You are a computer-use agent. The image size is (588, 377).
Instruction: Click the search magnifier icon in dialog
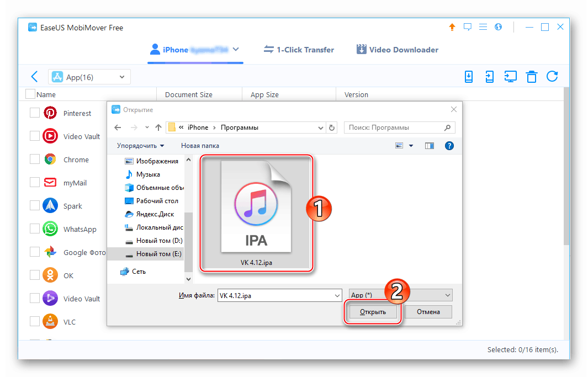(447, 128)
